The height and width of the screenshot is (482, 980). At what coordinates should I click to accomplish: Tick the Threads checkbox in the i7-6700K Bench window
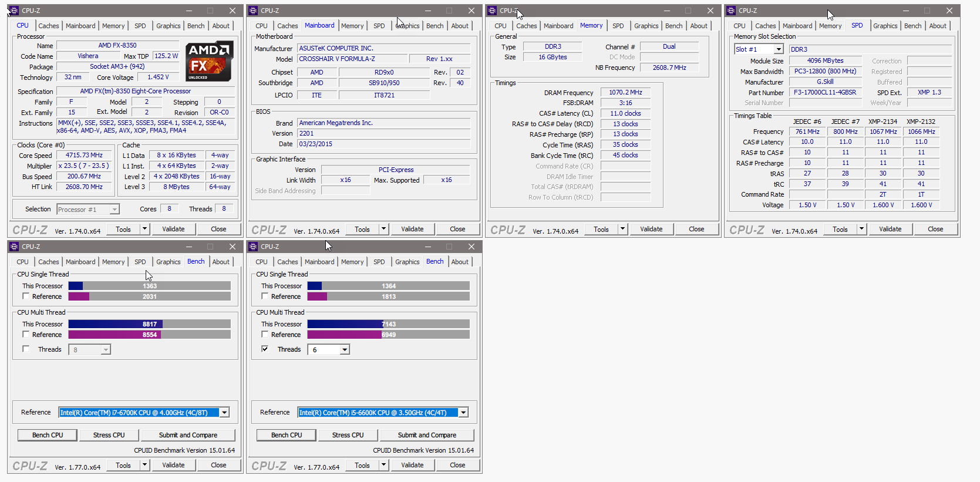point(26,349)
